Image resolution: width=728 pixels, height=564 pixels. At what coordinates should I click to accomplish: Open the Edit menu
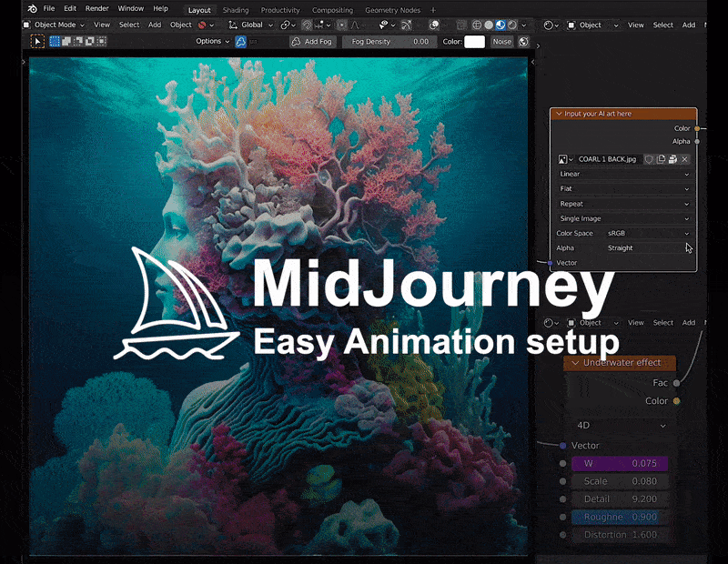point(70,8)
